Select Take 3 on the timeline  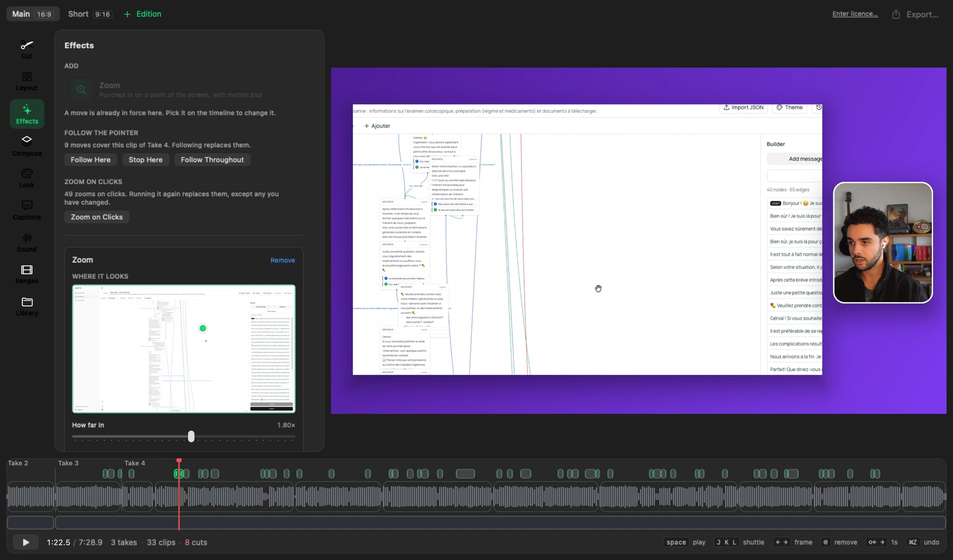point(68,463)
